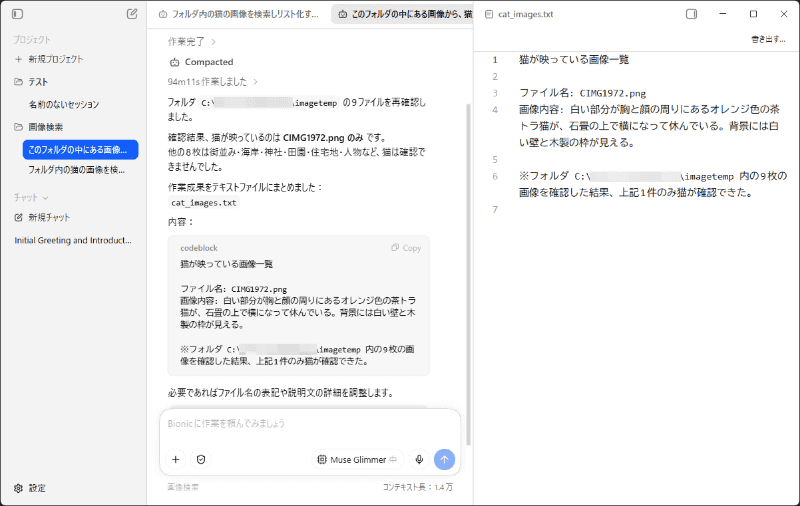Screen dimensions: 800x506
Task: Click the document icon beside cat_images.txt
Action: 489,14
